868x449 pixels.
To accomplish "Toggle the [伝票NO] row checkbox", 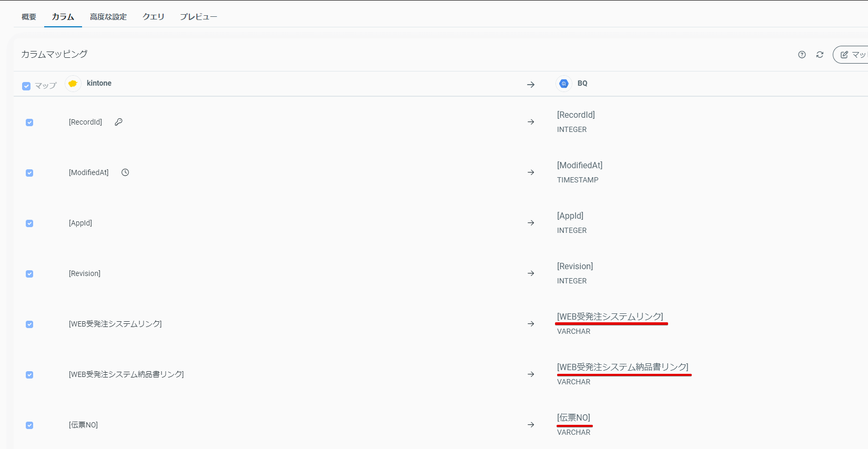I will 29,425.
